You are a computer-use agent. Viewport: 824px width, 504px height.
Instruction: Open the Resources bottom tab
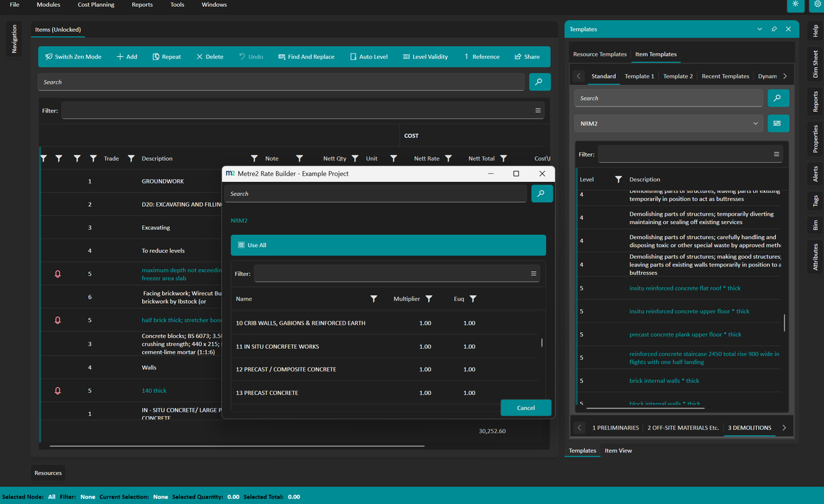point(48,473)
